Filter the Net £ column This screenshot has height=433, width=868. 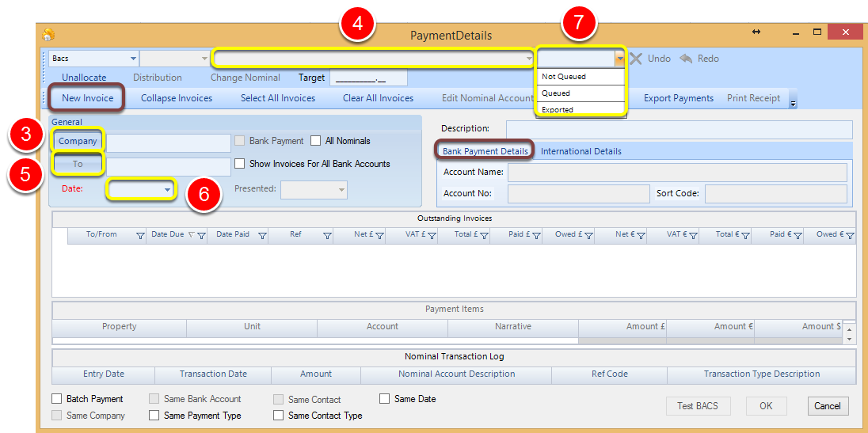coord(380,236)
